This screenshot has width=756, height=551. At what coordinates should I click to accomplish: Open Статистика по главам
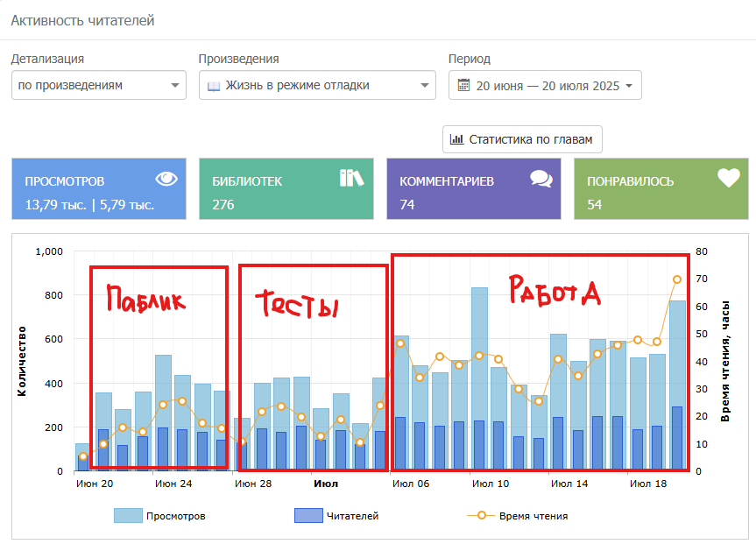click(523, 138)
